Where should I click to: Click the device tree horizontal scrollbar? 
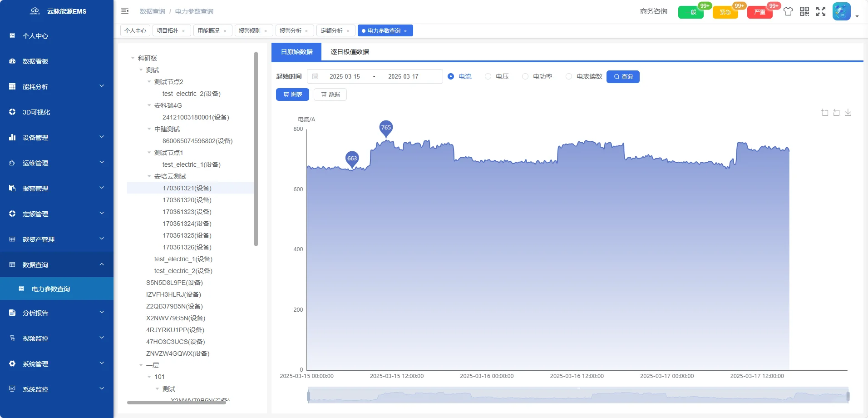[177, 403]
